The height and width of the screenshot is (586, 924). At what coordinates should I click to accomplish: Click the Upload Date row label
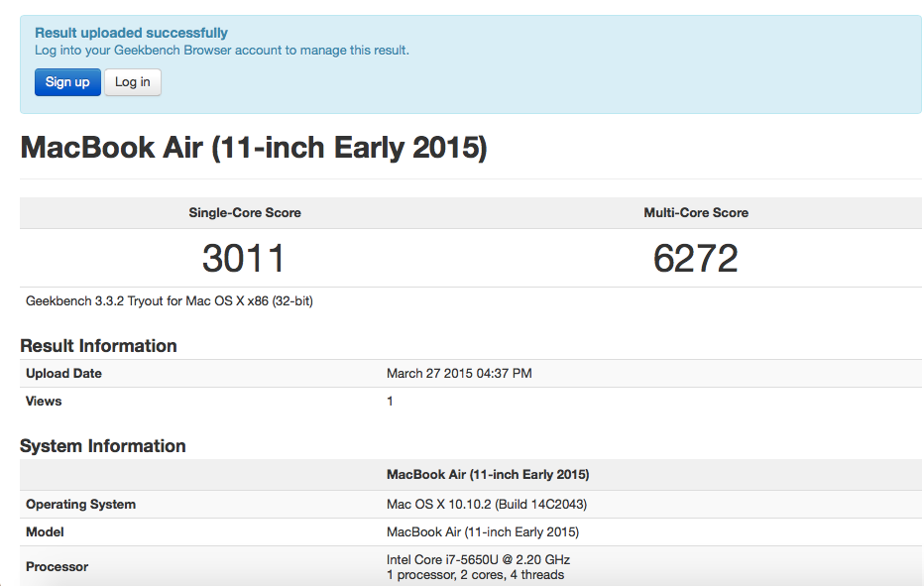coord(63,373)
